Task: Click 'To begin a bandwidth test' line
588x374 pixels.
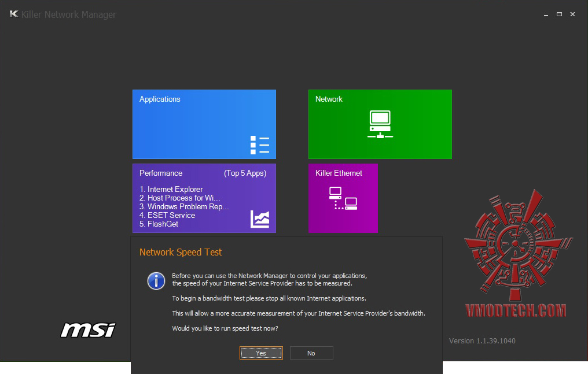Action: tap(269, 298)
